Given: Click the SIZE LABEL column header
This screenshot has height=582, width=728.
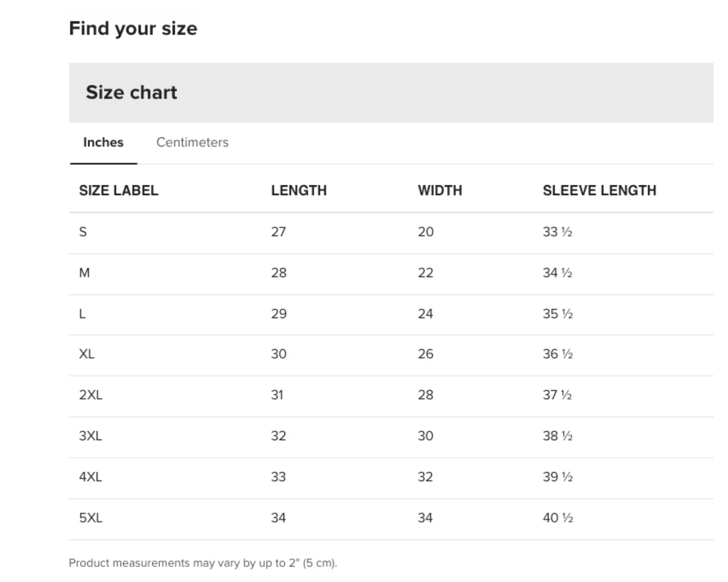Looking at the screenshot, I should [119, 190].
